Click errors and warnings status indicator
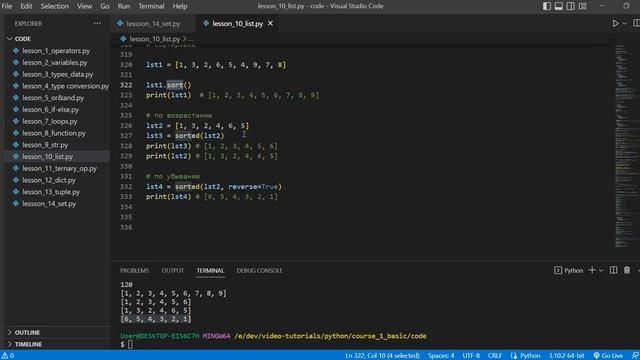This screenshot has height=360, width=640. click(x=8, y=356)
